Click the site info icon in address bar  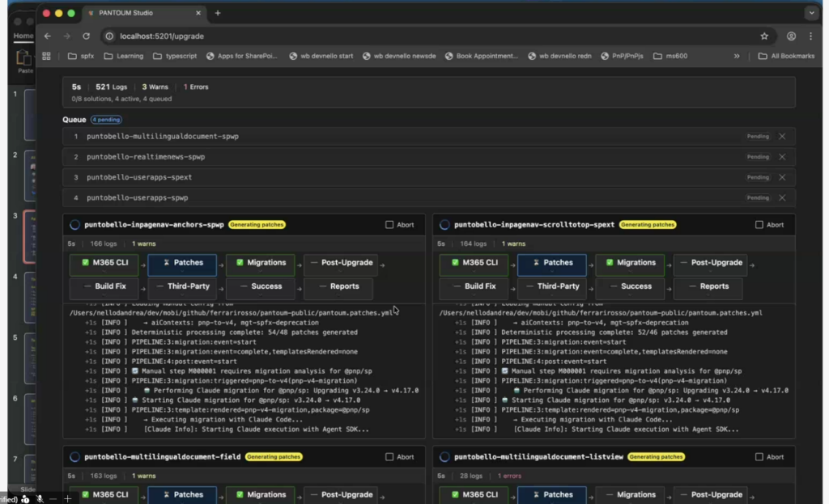click(x=109, y=36)
